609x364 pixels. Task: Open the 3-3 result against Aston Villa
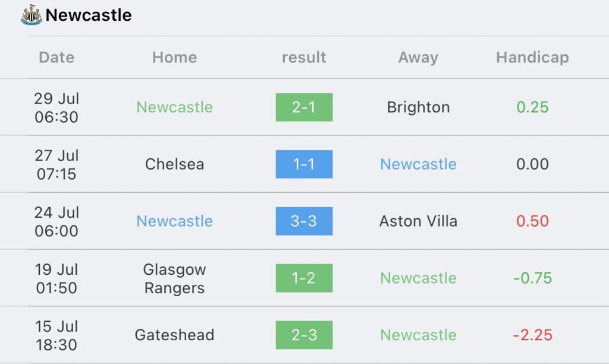pos(304,221)
